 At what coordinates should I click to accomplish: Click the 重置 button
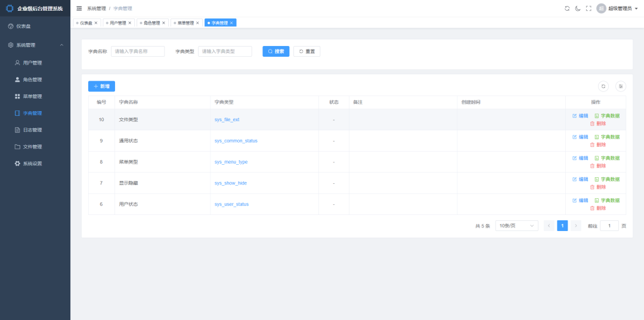pyautogui.click(x=307, y=51)
